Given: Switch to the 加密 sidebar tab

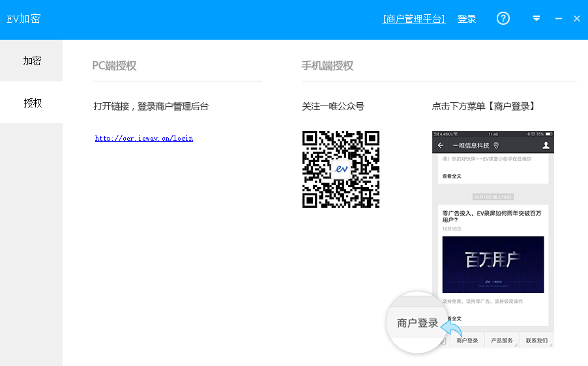Looking at the screenshot, I should coord(31,61).
